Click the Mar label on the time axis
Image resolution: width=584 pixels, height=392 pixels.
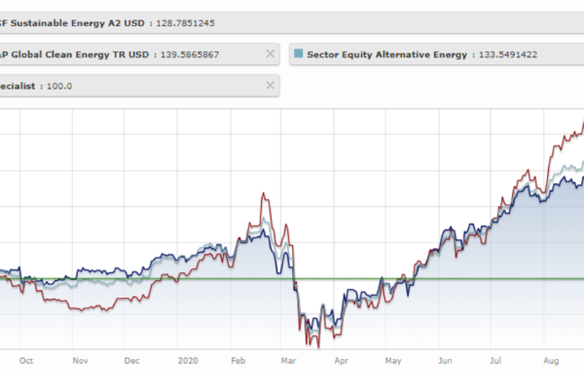click(x=290, y=360)
